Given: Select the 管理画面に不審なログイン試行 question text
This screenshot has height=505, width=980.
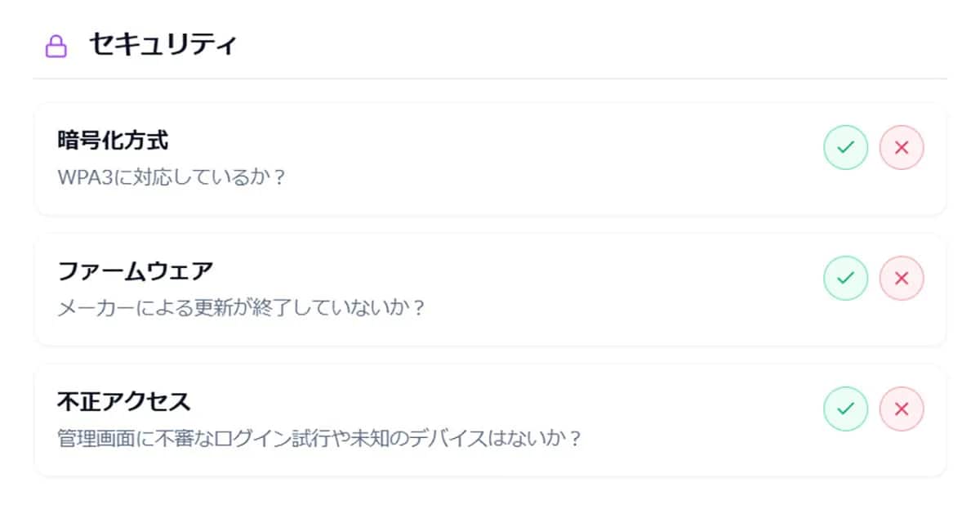Looking at the screenshot, I should click(319, 439).
